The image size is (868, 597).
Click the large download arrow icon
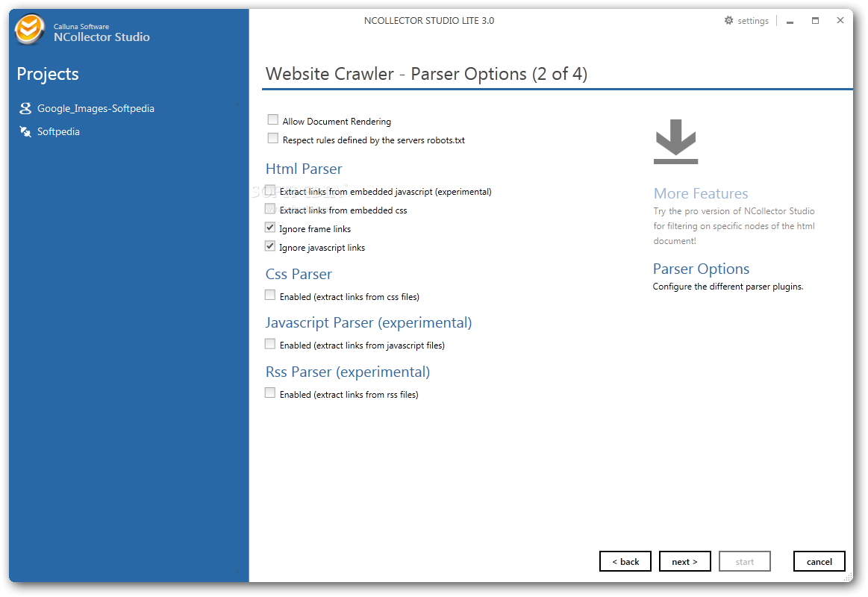[x=676, y=142]
